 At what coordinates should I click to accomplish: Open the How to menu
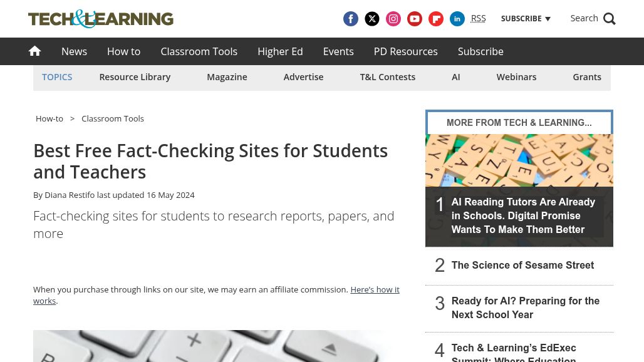pos(123,51)
